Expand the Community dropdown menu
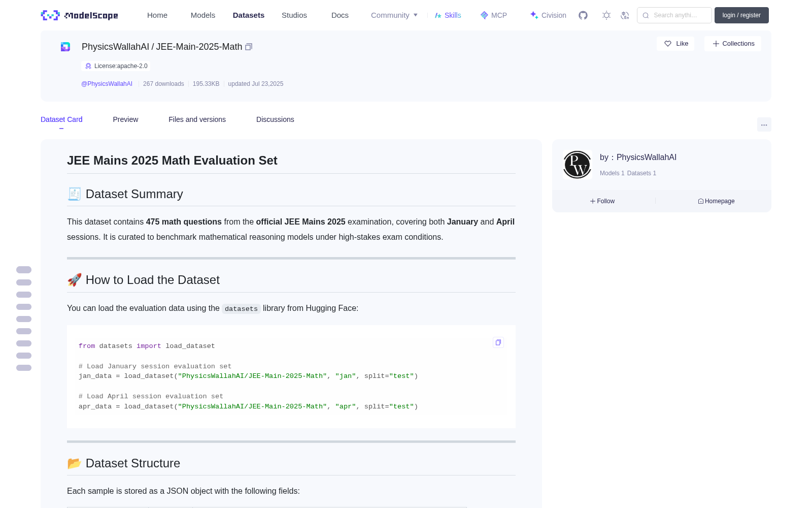Viewport: 812px width, 508px height. point(394,15)
